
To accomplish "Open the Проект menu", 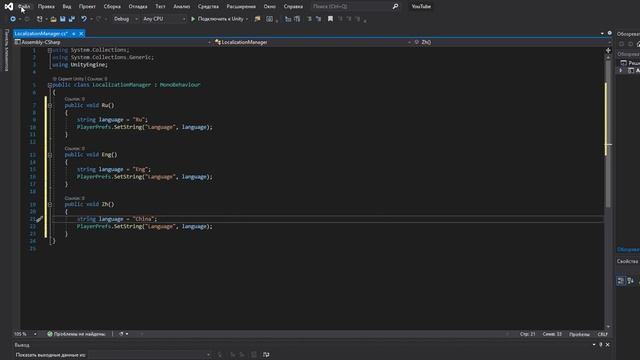I will [87, 7].
